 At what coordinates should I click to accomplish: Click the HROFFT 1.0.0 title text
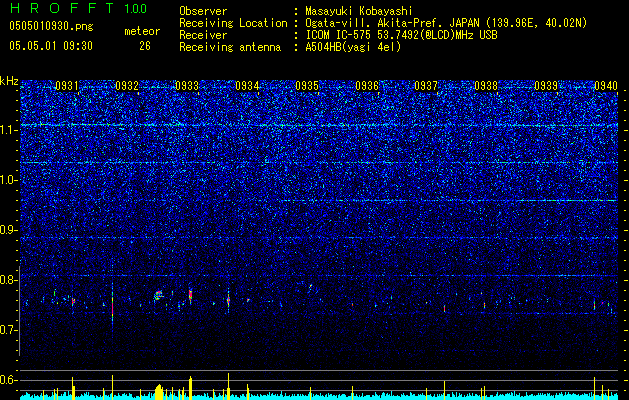click(x=78, y=8)
